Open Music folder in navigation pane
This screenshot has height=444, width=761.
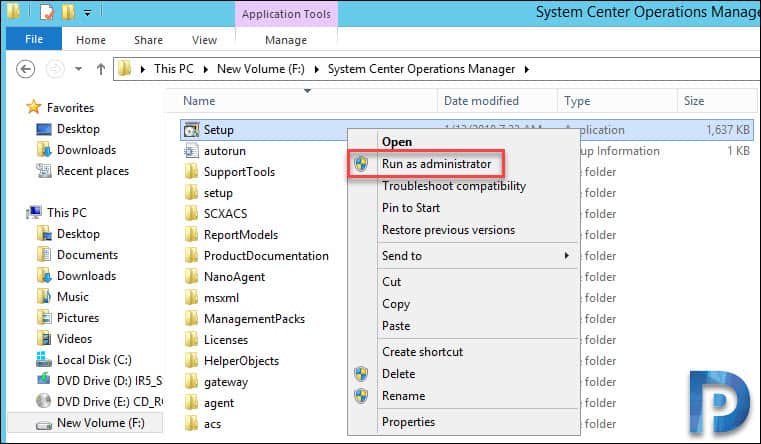pyautogui.click(x=73, y=296)
